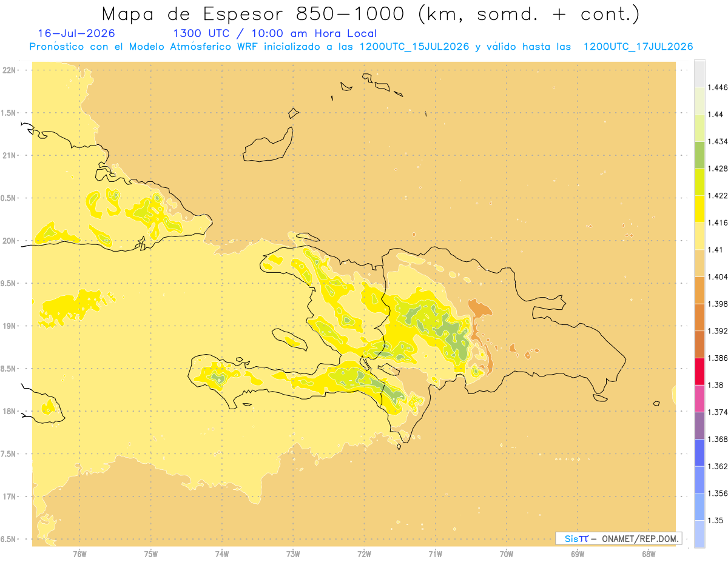This screenshot has height=562, width=728.
Task: Pick the red 1.38–1.386 legend color
Action: (699, 372)
